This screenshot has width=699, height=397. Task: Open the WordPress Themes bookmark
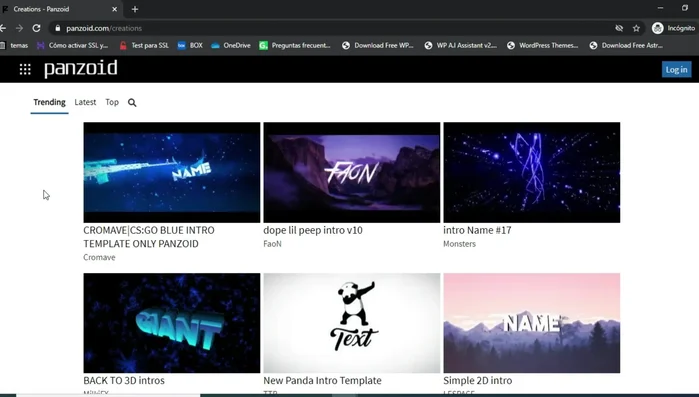(x=543, y=45)
